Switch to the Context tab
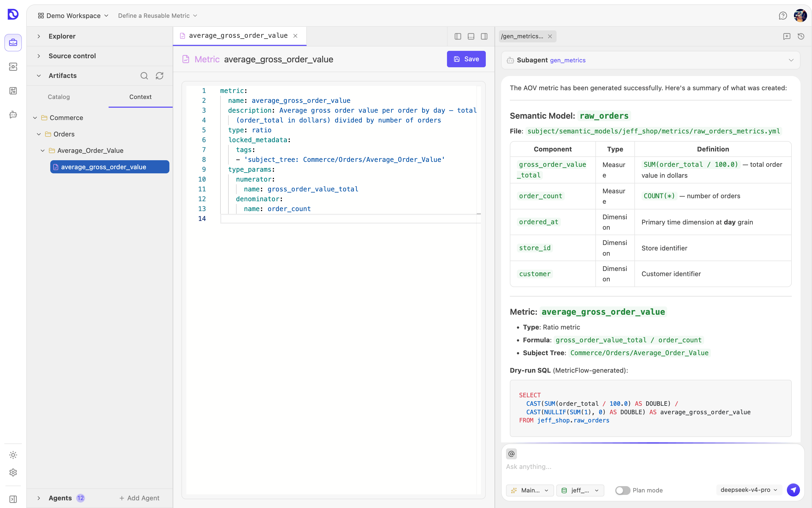Screen dimensions: 812x508 click(x=140, y=97)
